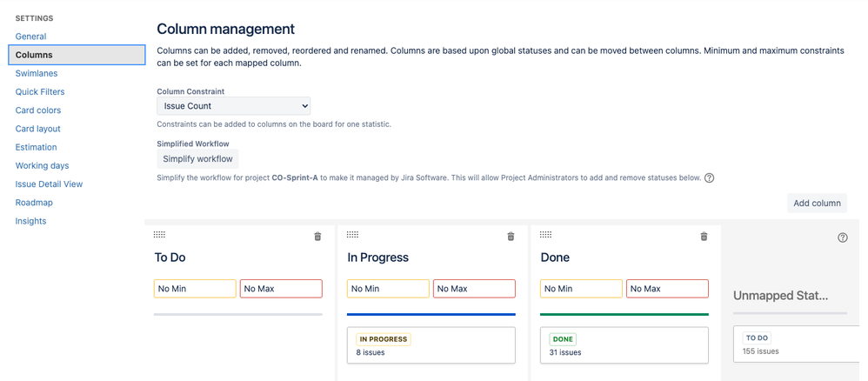
Task: Open help icon above Unmapped Statuses
Action: pos(843,237)
